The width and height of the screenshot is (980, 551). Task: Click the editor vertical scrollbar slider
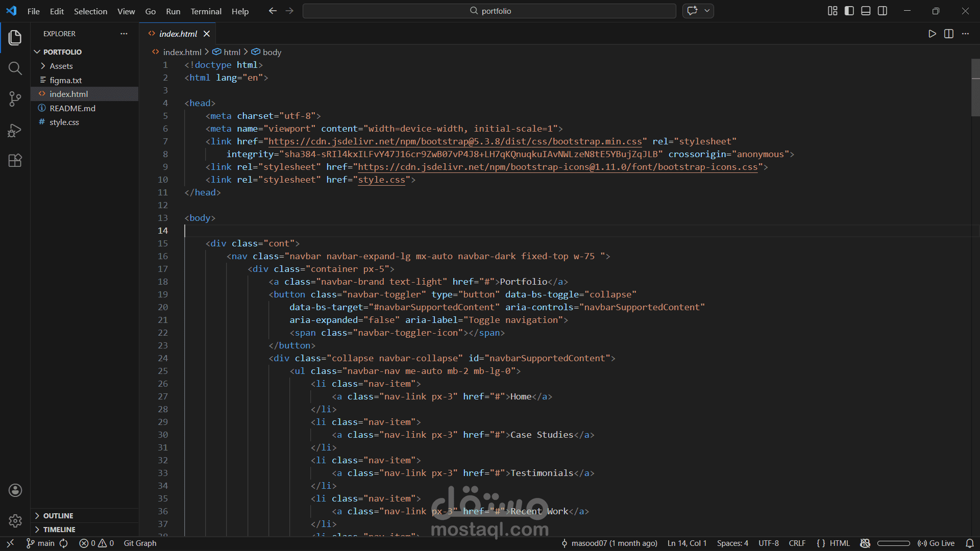click(x=975, y=88)
